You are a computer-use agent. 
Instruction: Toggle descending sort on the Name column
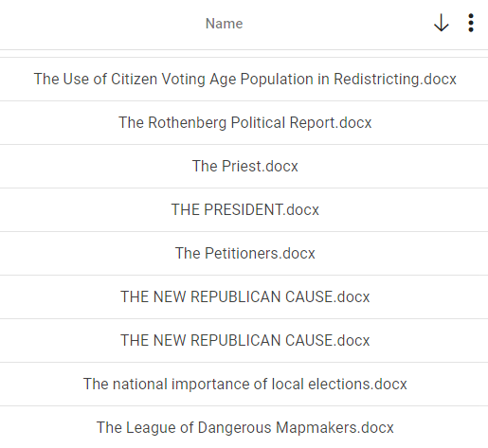(x=441, y=23)
